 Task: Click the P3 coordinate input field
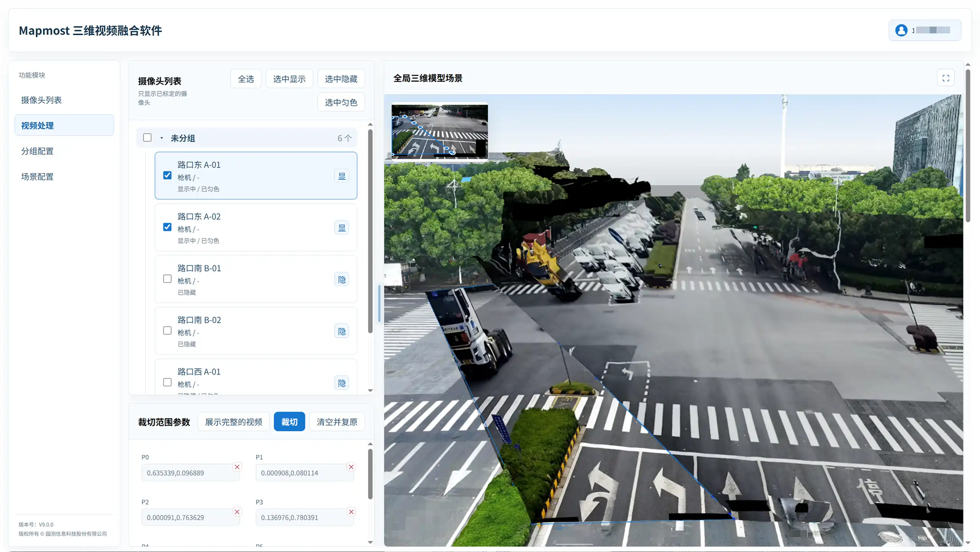305,518
